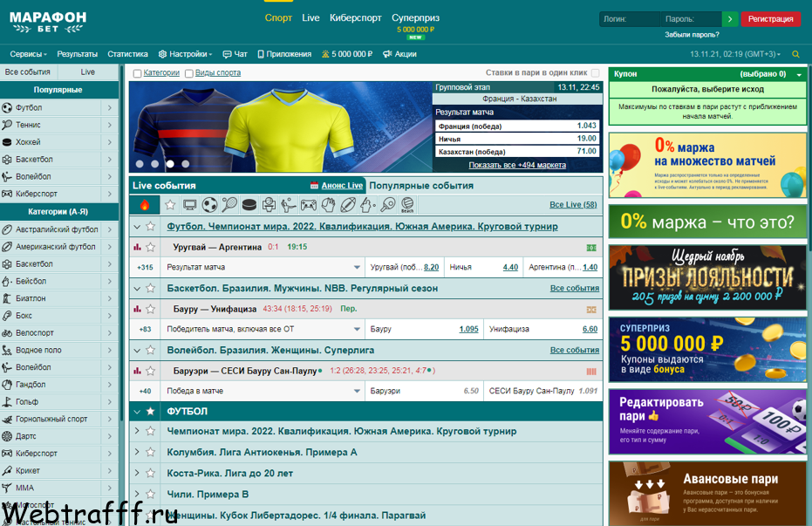Click the hot events flame icon
The image size is (812, 526).
145,205
